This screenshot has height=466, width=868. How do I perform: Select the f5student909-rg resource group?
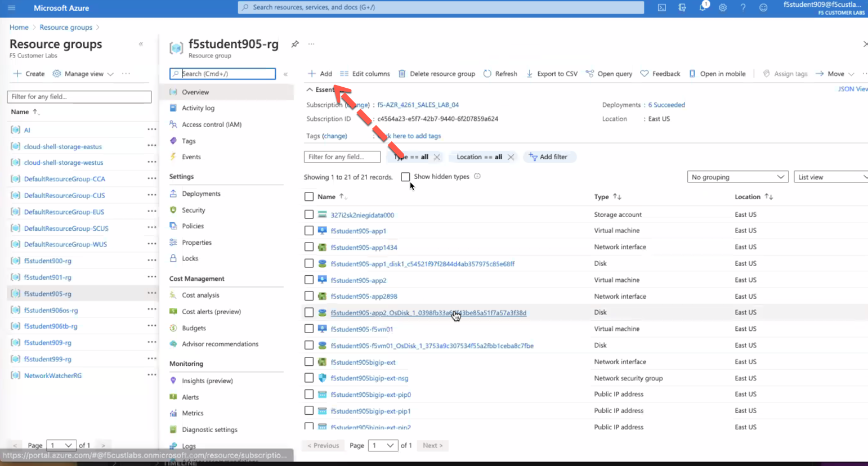coord(48,342)
